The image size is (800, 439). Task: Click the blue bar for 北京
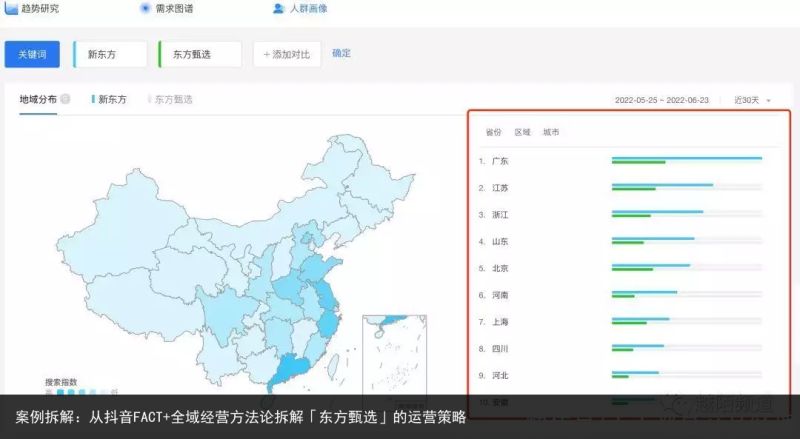tap(651, 265)
